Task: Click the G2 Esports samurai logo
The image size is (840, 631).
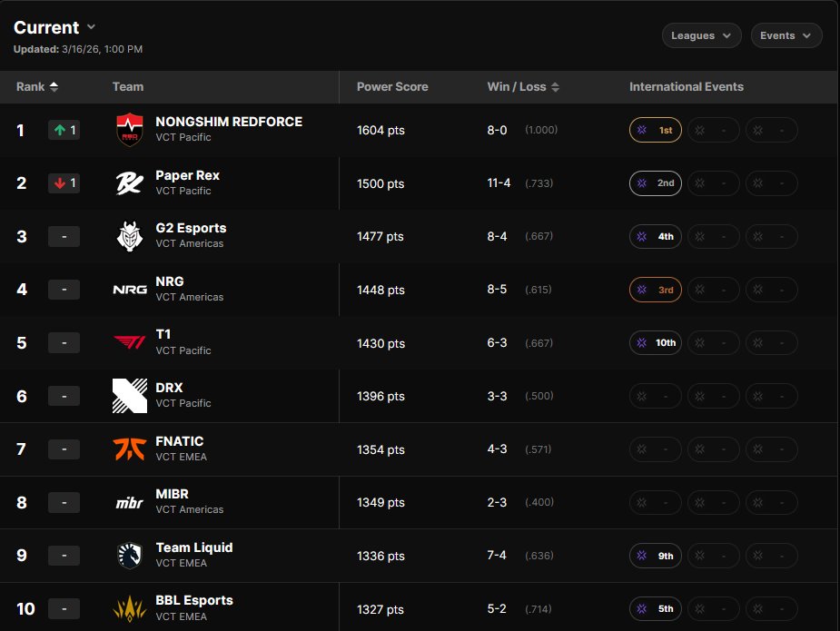Action: pos(130,236)
